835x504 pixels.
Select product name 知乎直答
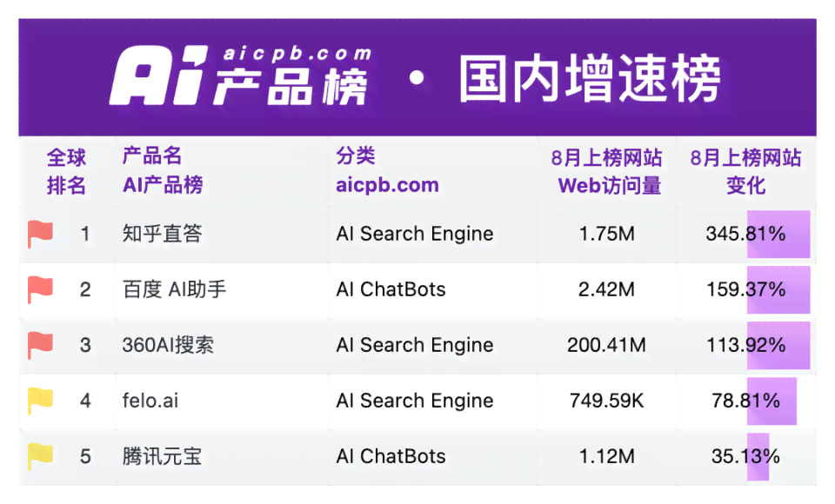click(162, 234)
